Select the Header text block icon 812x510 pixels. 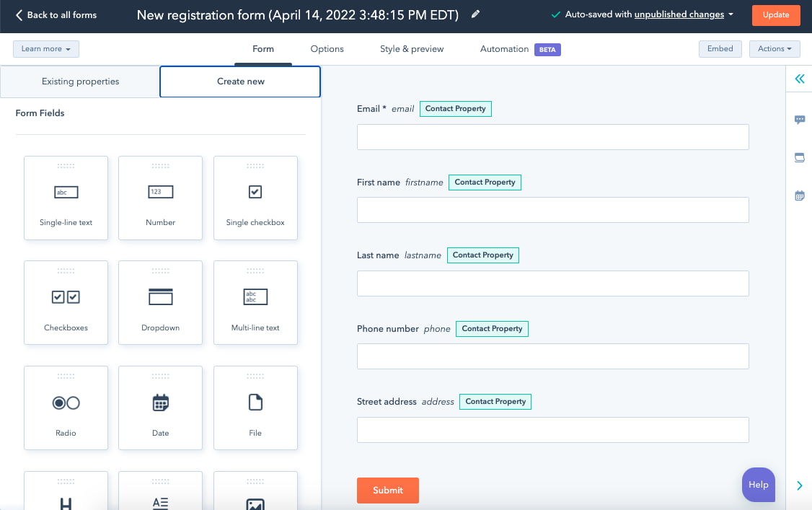click(66, 504)
